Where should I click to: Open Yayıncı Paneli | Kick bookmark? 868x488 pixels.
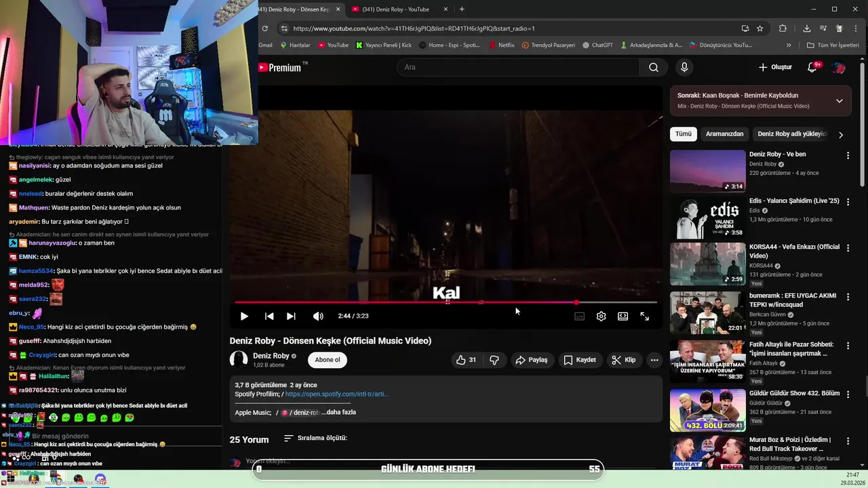coord(384,45)
